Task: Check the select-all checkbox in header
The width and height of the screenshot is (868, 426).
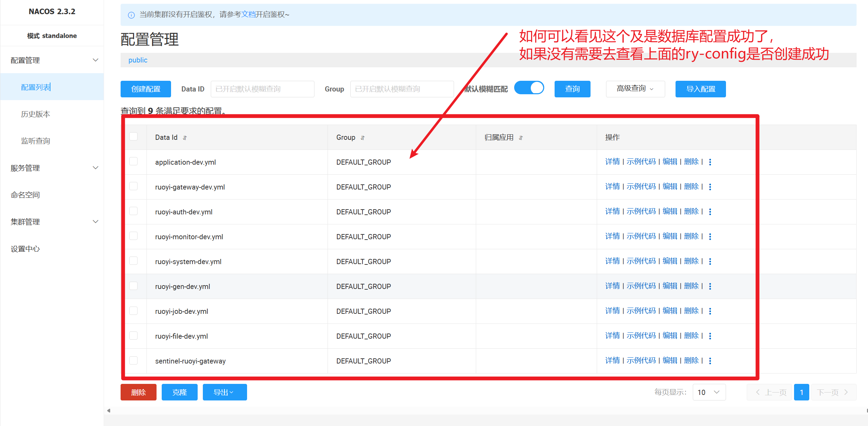Action: tap(133, 137)
